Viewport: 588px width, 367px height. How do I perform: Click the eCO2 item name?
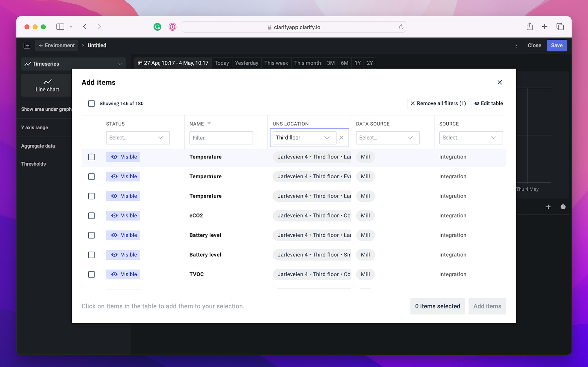(x=196, y=215)
